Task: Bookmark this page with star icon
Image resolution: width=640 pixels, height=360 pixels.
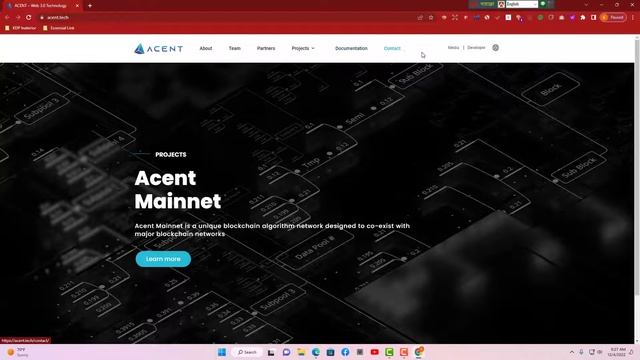Action: click(x=431, y=18)
